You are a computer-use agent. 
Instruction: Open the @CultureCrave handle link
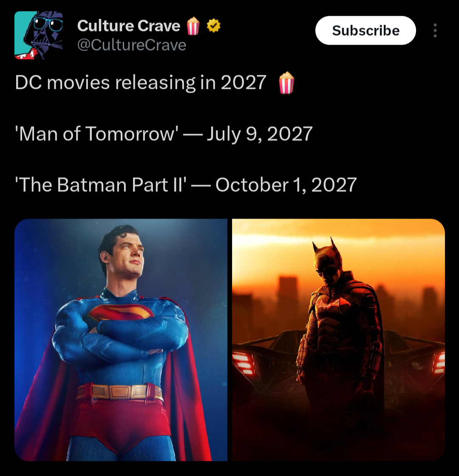pyautogui.click(x=132, y=45)
